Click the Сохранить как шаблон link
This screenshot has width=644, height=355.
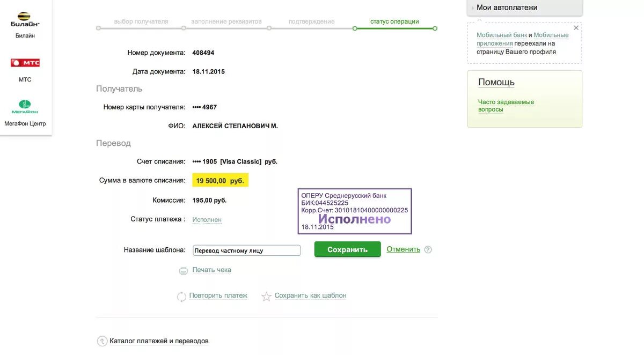(310, 295)
